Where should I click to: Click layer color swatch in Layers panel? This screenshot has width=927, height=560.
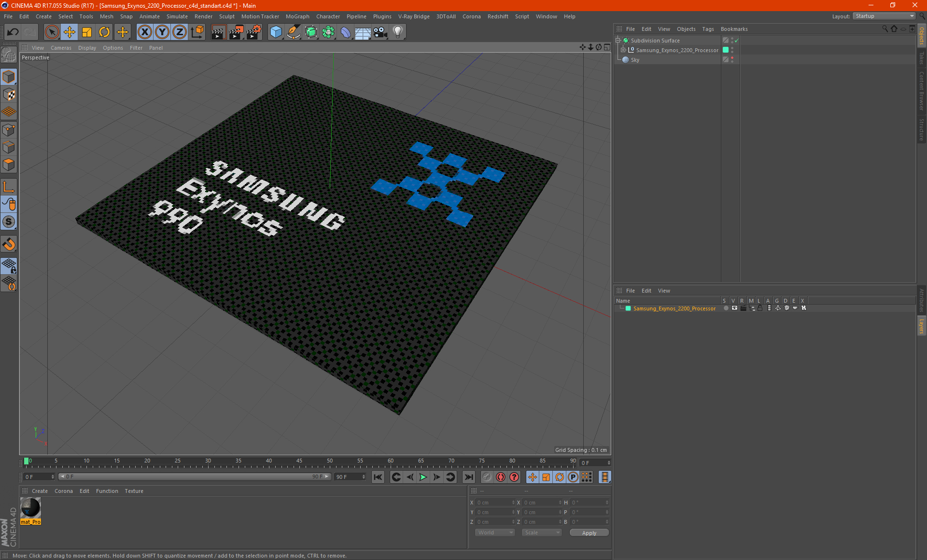628,308
